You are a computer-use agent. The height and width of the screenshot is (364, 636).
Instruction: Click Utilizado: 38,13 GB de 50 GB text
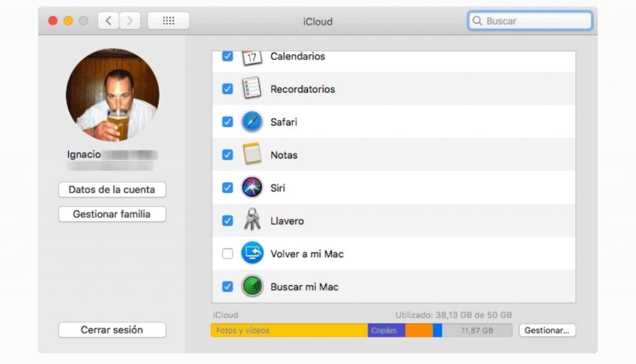click(x=453, y=315)
